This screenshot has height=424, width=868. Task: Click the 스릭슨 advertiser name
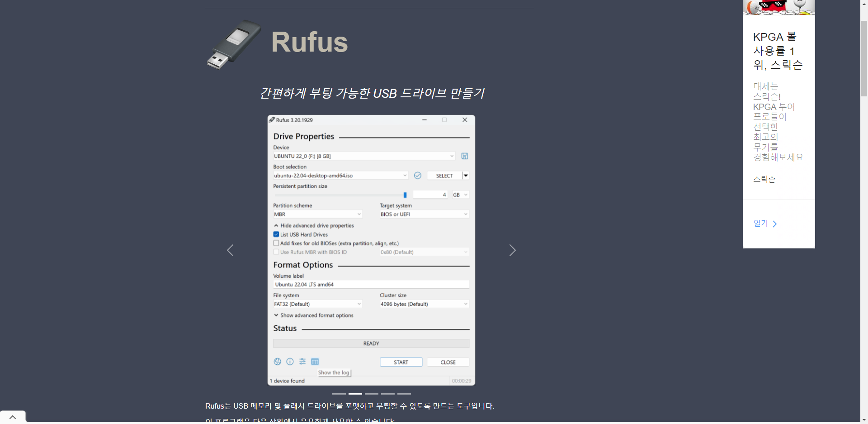tap(764, 179)
